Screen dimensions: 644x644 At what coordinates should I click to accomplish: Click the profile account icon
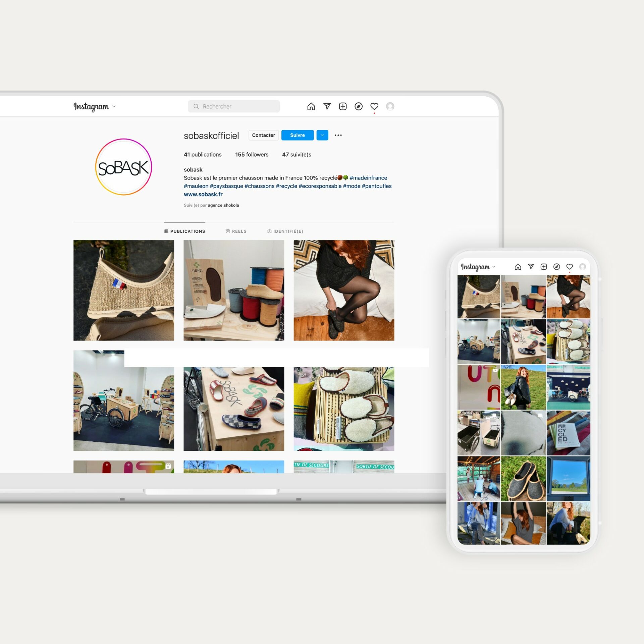(390, 106)
